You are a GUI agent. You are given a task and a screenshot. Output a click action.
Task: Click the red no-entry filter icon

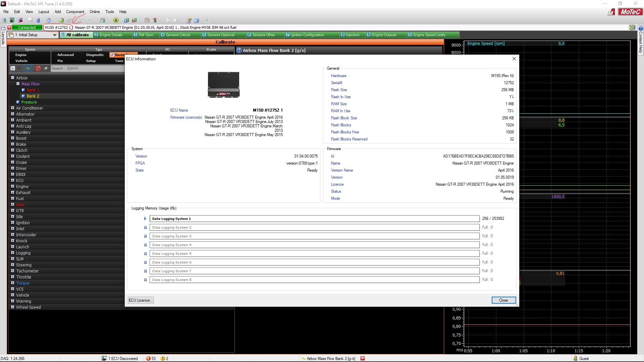[38, 68]
